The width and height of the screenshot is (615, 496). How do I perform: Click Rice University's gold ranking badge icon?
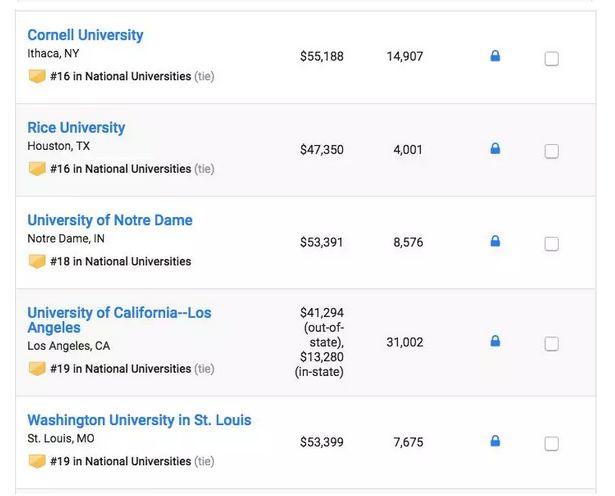[x=37, y=169]
